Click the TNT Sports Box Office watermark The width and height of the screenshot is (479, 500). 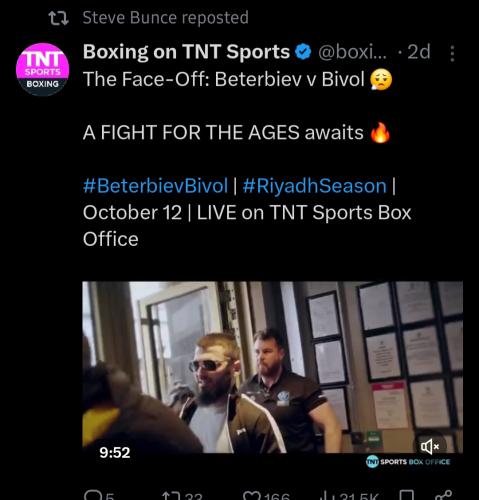coord(408,462)
